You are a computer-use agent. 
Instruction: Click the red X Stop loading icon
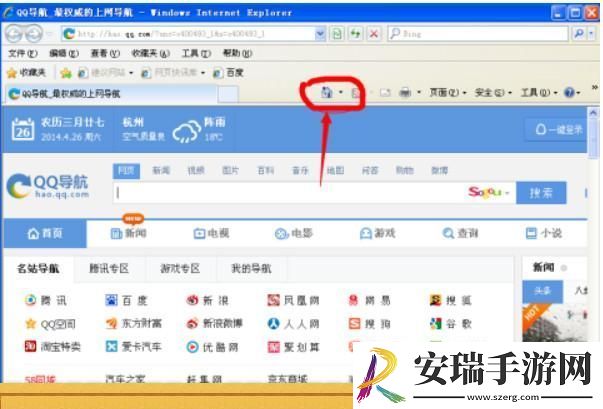pyautogui.click(x=373, y=34)
